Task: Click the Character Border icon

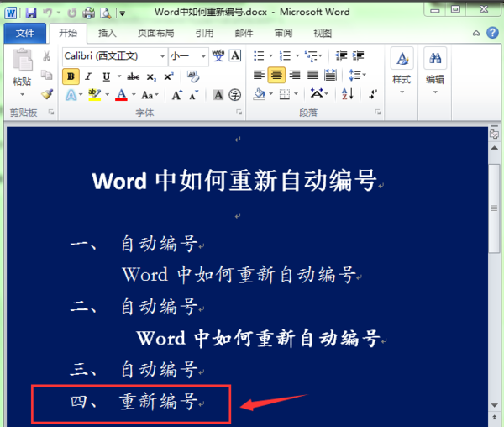Action: (x=235, y=55)
